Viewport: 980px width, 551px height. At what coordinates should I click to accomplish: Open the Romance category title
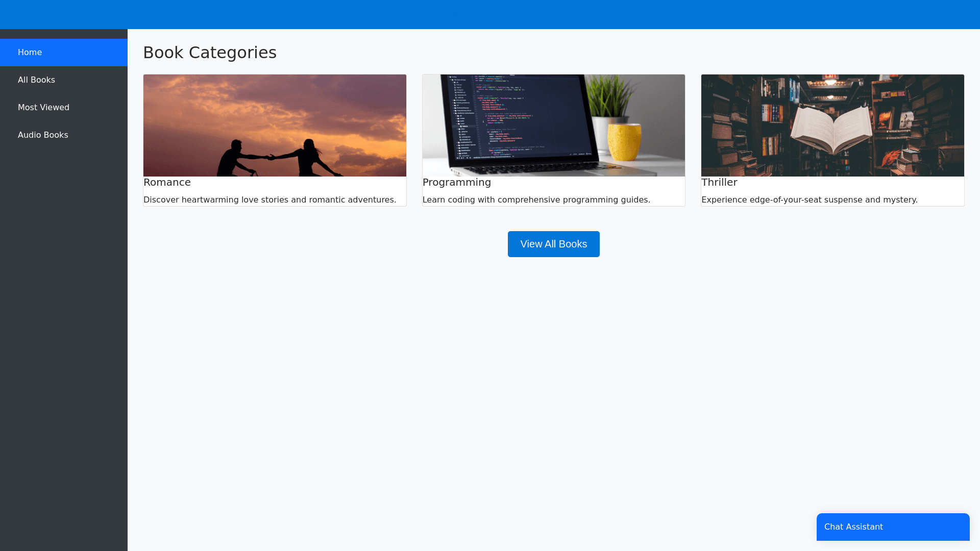coord(167,183)
